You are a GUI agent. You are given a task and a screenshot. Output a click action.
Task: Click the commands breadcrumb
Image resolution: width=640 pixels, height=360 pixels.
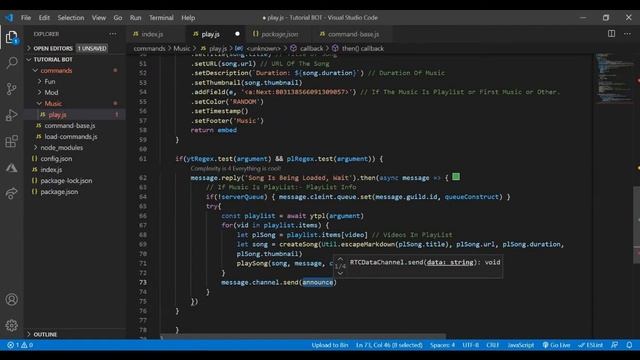(149, 49)
